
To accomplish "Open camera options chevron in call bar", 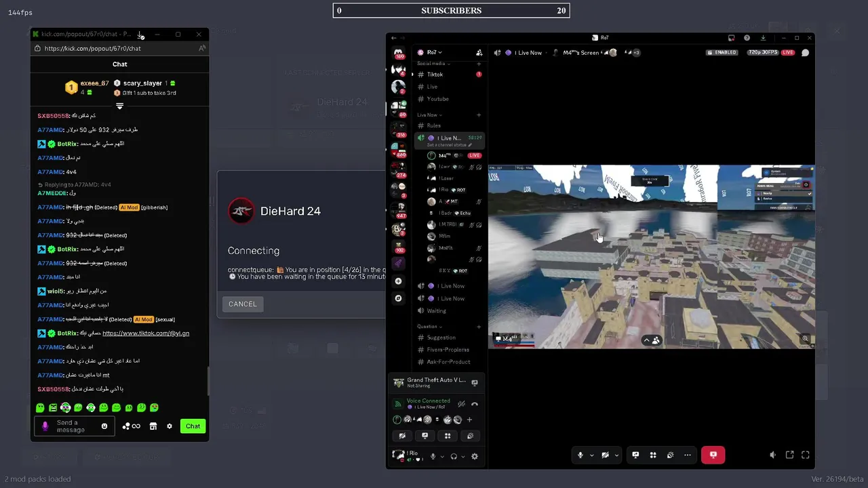I will pyautogui.click(x=616, y=455).
